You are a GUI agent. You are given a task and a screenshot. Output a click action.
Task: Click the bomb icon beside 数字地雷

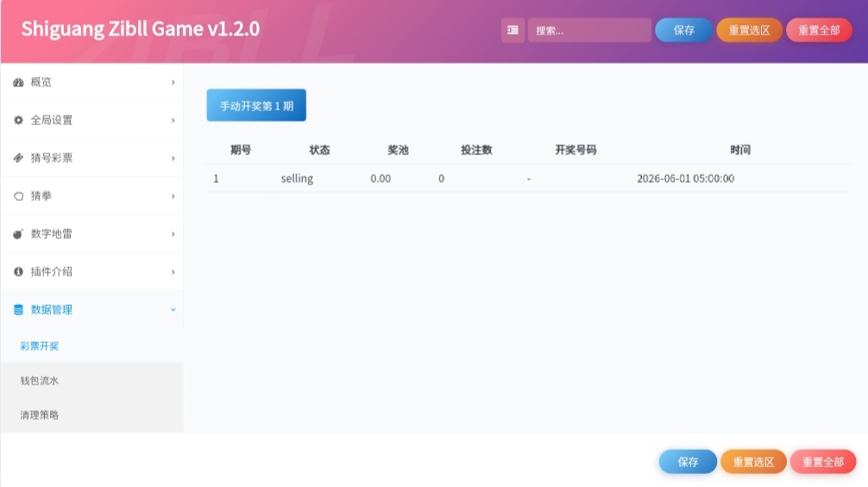tap(18, 234)
